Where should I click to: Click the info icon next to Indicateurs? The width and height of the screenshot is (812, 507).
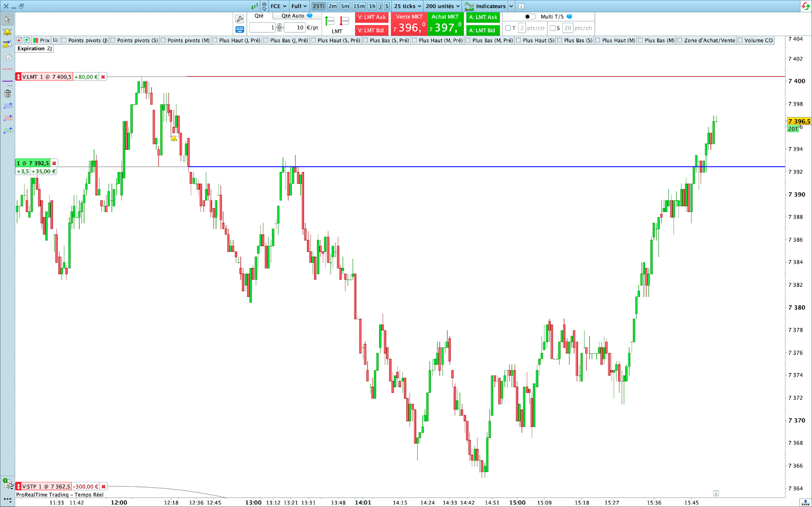521,6
